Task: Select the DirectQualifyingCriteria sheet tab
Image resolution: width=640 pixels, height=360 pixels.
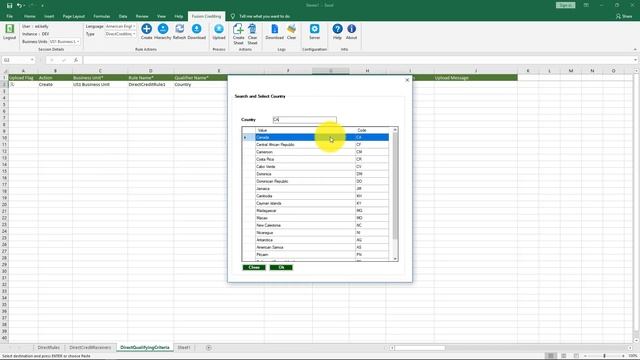Action: (145, 348)
